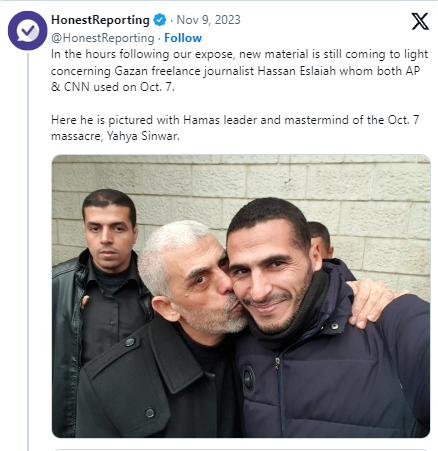This screenshot has width=438, height=451.
Task: Click the HonestReporting profile avatar
Action: (28, 31)
